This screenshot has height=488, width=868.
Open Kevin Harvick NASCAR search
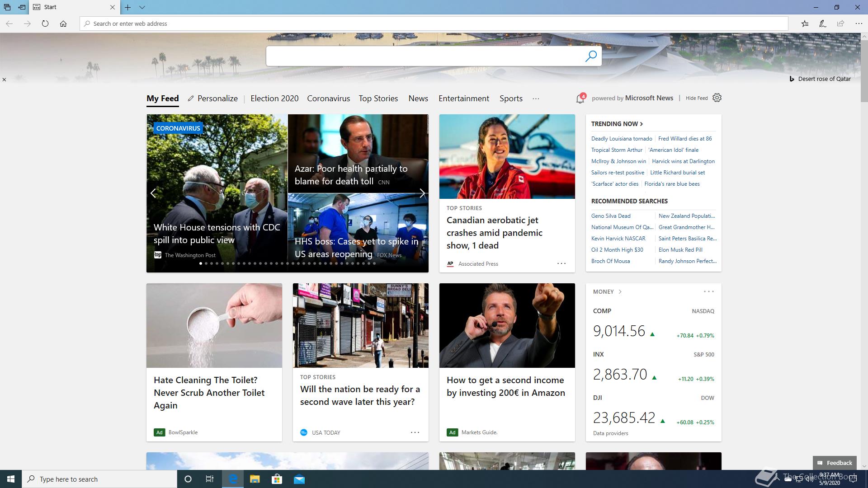click(618, 239)
